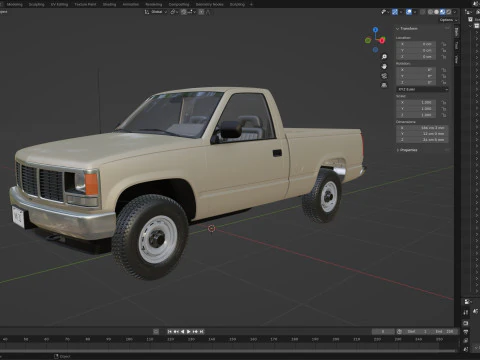Jump to next keyframe
Viewport: 480px width, 360px height.
pyautogui.click(x=195, y=331)
